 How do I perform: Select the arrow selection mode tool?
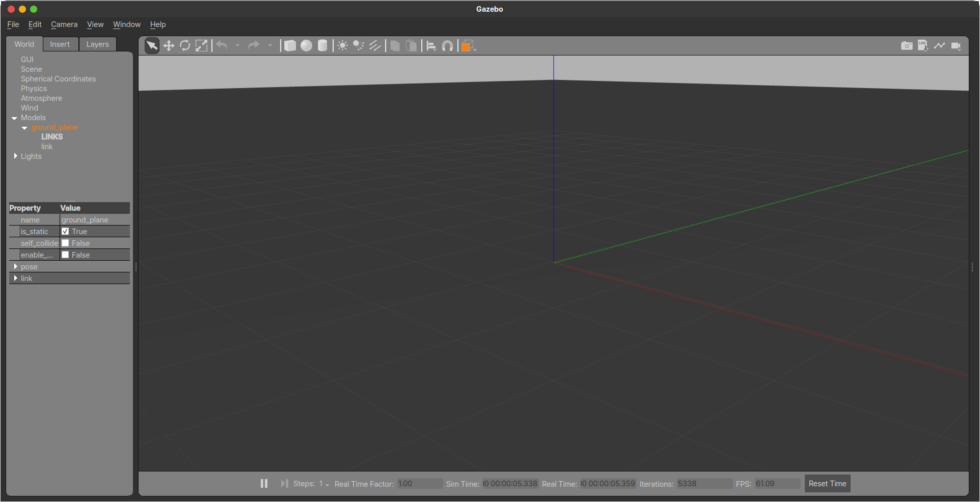(152, 46)
